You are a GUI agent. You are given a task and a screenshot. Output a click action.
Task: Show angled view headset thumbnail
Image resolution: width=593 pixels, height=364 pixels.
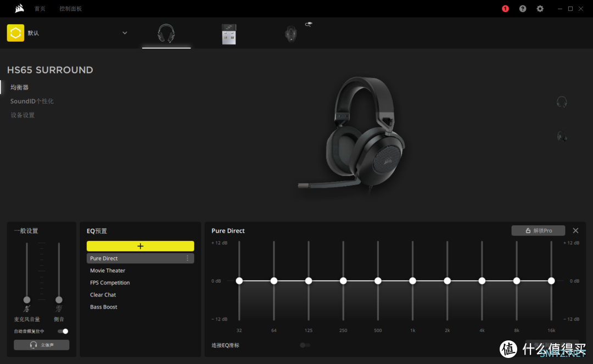coord(562,136)
